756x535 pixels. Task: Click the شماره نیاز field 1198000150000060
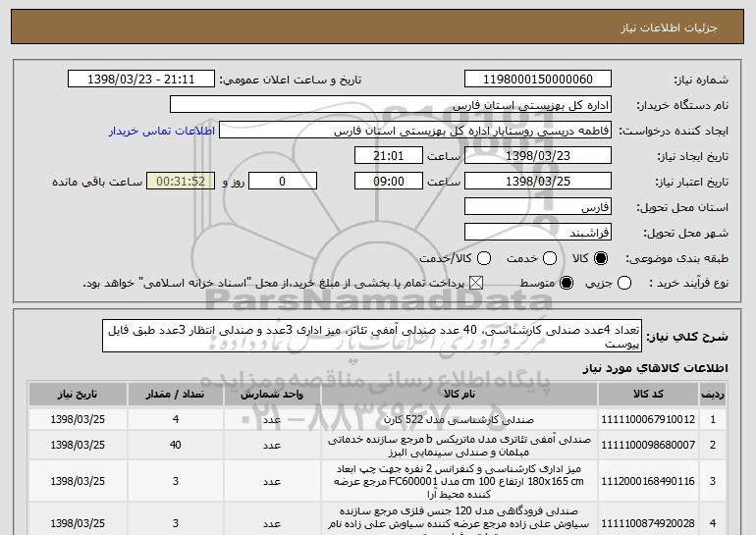point(538,80)
